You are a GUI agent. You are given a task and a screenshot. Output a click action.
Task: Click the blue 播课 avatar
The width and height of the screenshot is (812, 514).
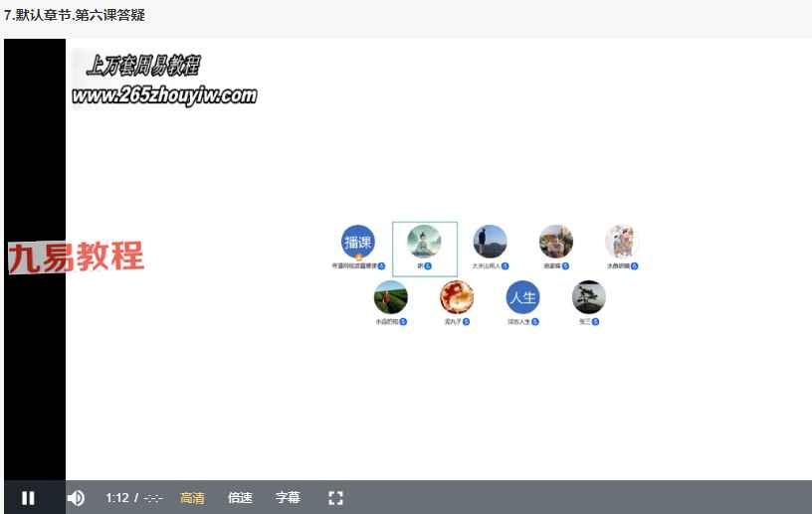click(x=358, y=242)
